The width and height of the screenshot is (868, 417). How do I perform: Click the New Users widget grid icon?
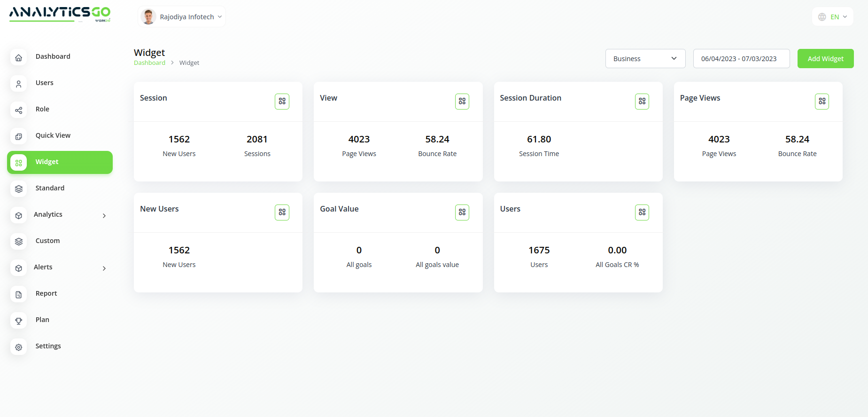coord(282,212)
